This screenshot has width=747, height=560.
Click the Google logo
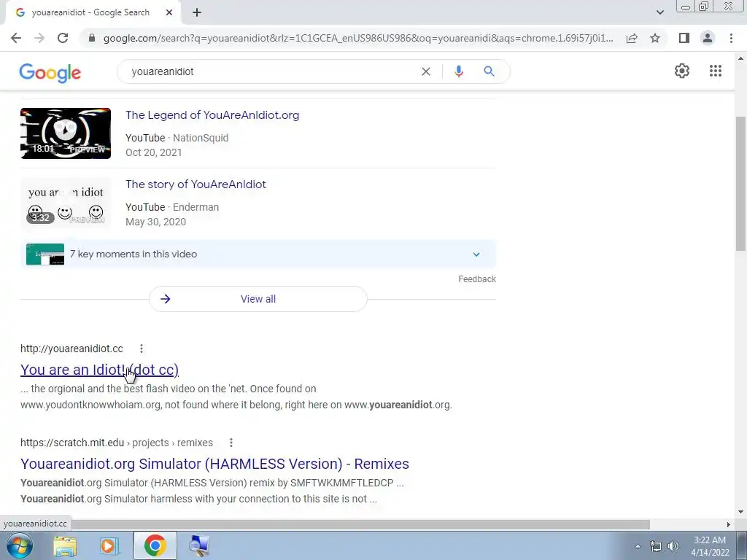[50, 72]
